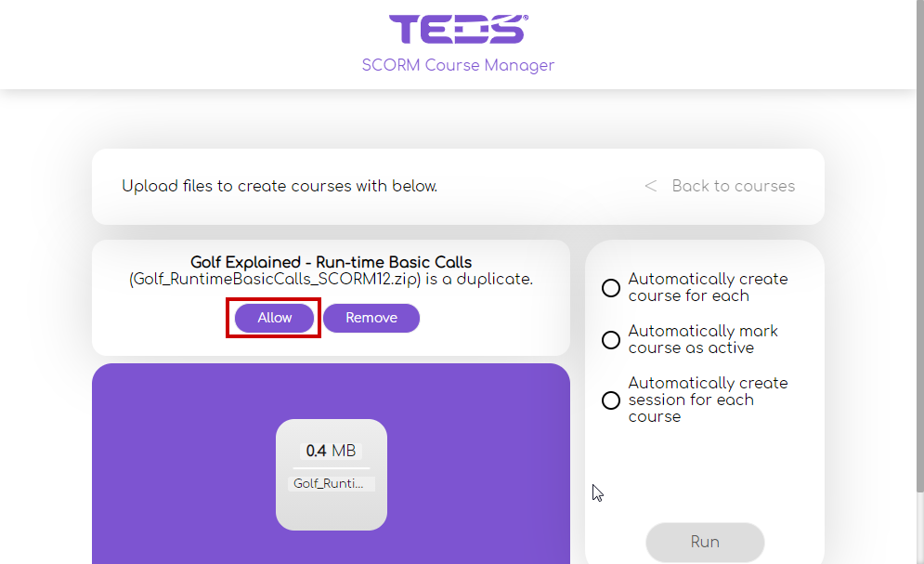Toggle the create session for each course radio circle

(x=611, y=400)
